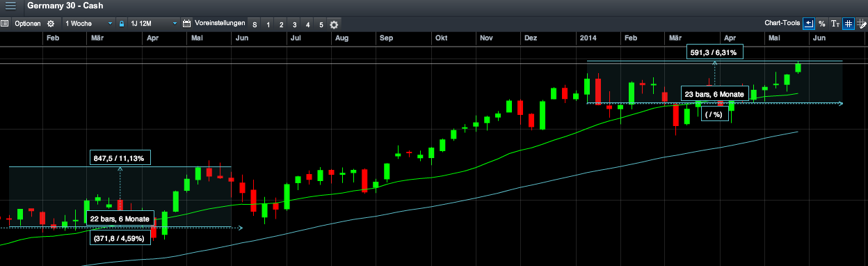Open the 1J 12M period dropdown
Image resolution: width=868 pixels, height=266 pixels.
click(153, 24)
